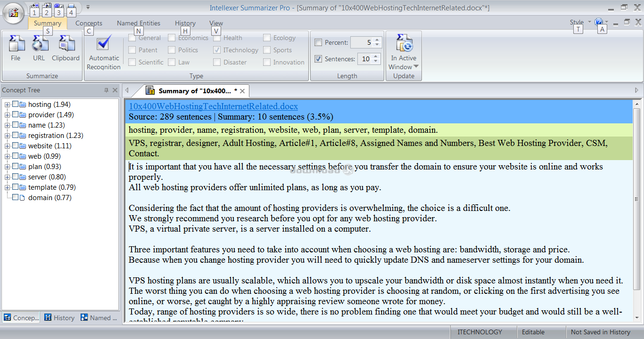The height and width of the screenshot is (339, 644).
Task: Click the summary tab's document icon
Action: pos(150,90)
